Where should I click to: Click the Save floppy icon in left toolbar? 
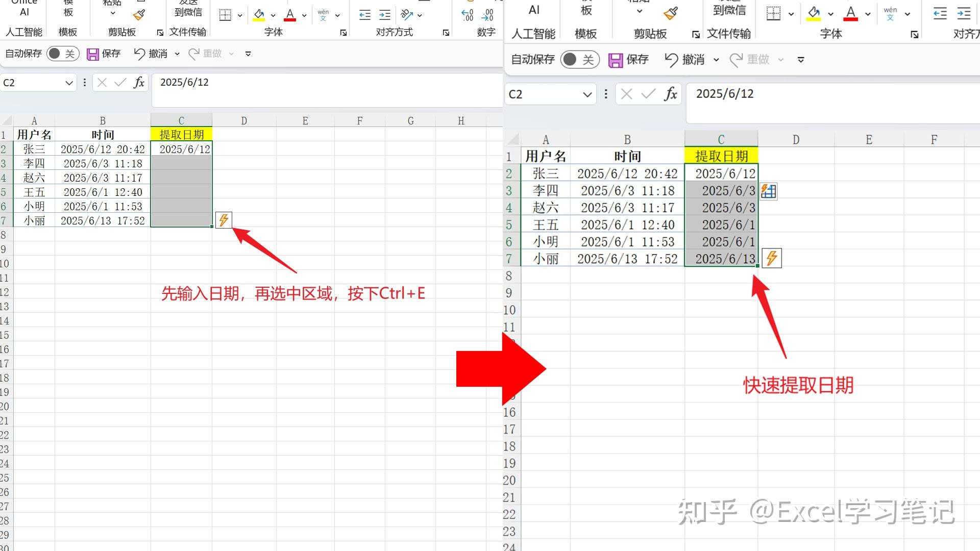(x=92, y=54)
